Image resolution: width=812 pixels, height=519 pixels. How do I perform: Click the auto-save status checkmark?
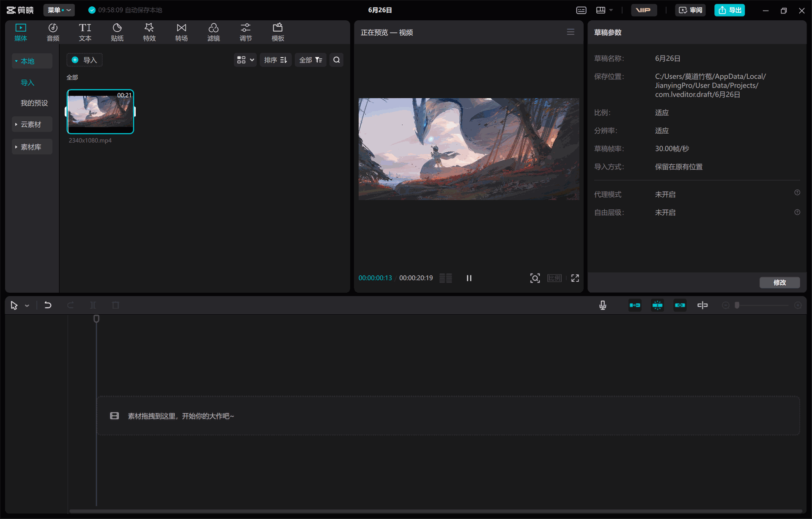tap(92, 10)
